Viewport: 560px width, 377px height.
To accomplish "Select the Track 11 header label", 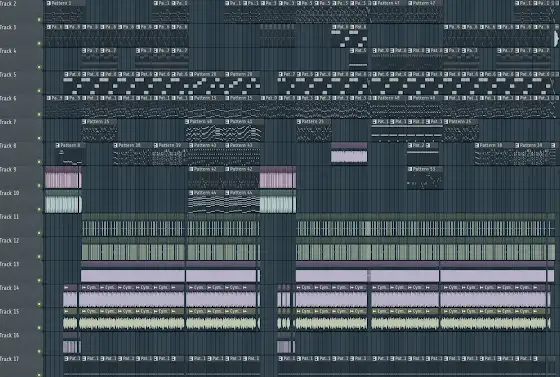I will click(x=9, y=217).
